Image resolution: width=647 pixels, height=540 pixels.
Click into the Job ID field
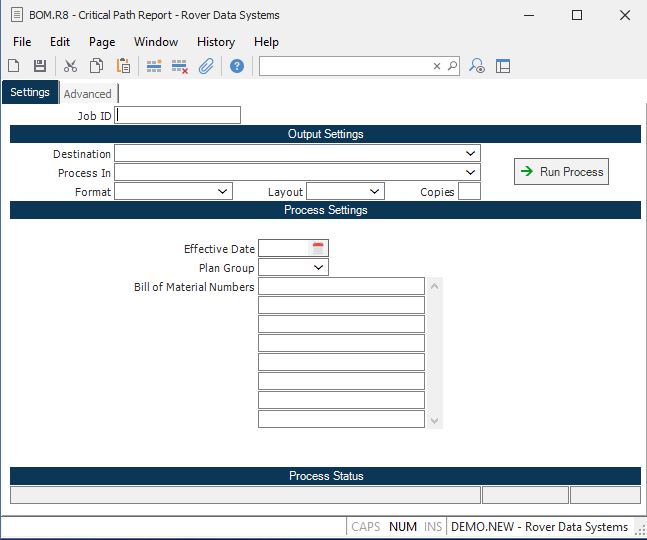(178, 115)
